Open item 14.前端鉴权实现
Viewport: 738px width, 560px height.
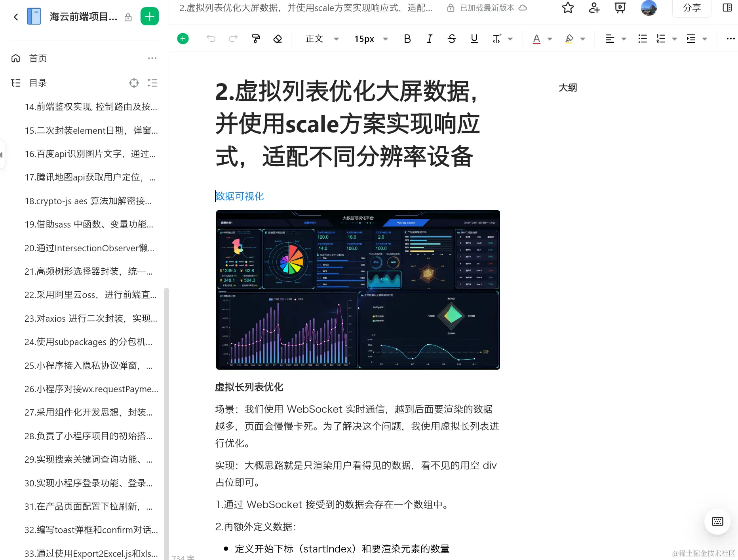coord(91,107)
